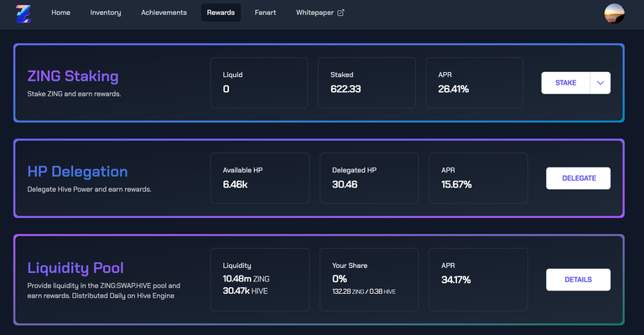The image size is (644, 335).
Task: Select the Delegated HP value 30.46
Action: coord(345,184)
